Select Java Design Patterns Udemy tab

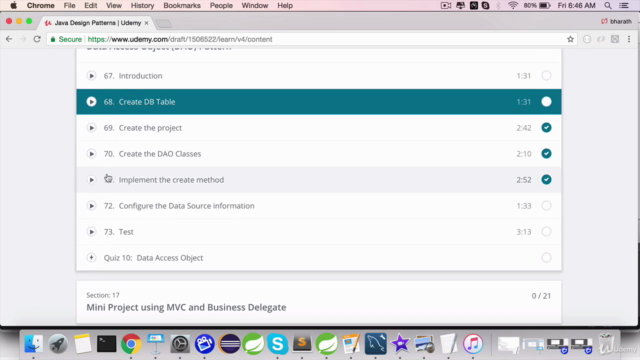[x=97, y=23]
